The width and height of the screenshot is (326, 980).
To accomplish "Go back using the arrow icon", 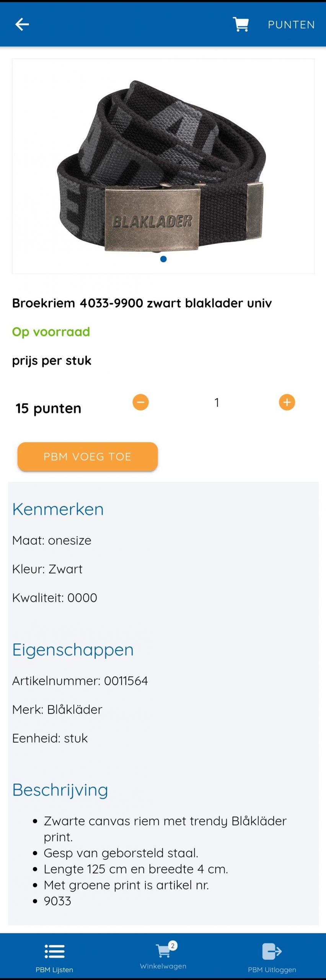I will coord(22,24).
